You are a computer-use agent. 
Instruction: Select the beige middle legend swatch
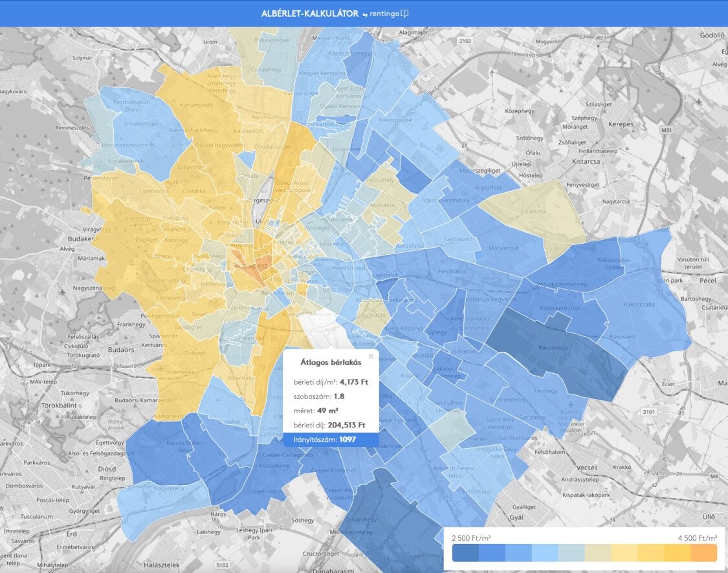(598, 552)
